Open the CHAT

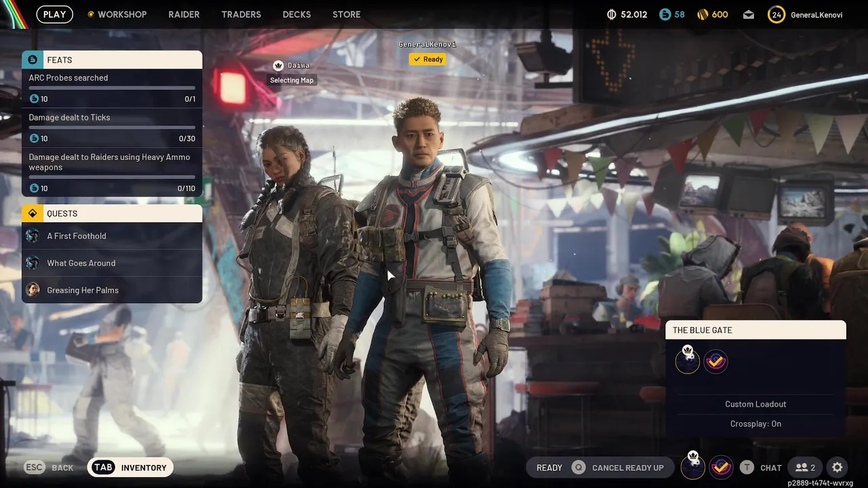pyautogui.click(x=771, y=468)
